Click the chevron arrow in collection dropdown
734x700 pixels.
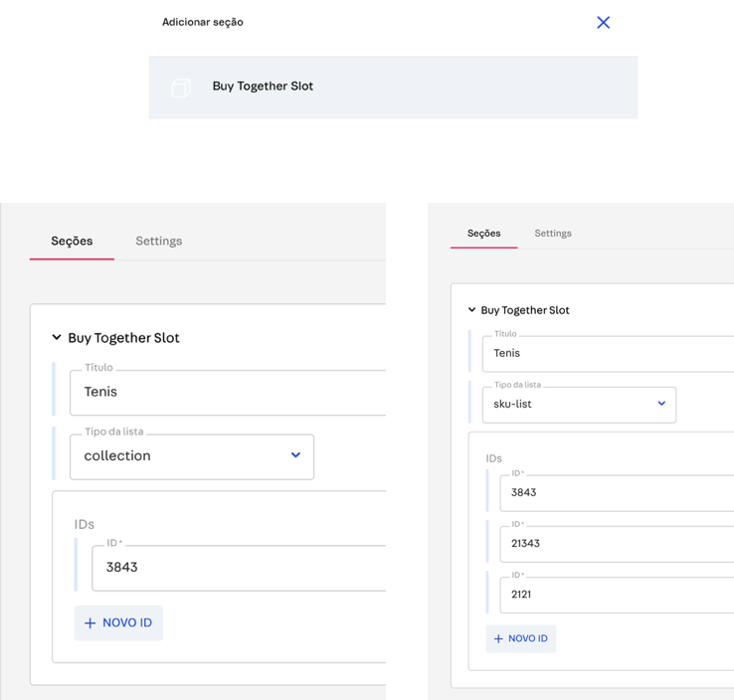(295, 455)
